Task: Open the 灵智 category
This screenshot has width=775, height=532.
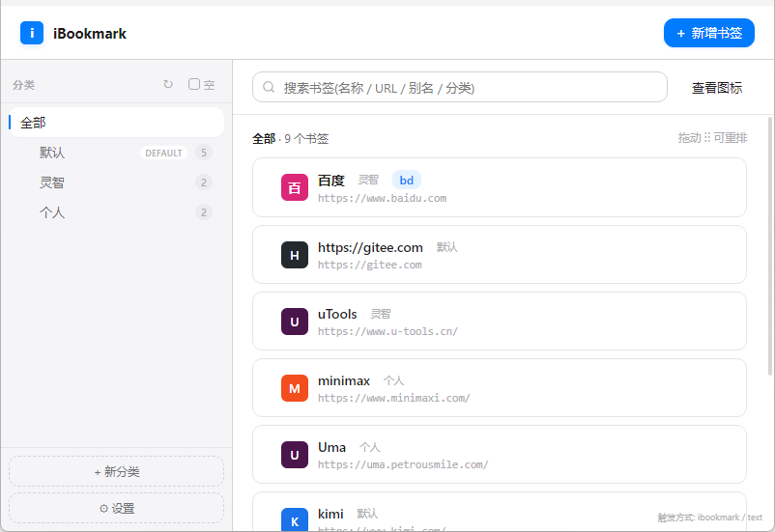Action: click(x=117, y=182)
